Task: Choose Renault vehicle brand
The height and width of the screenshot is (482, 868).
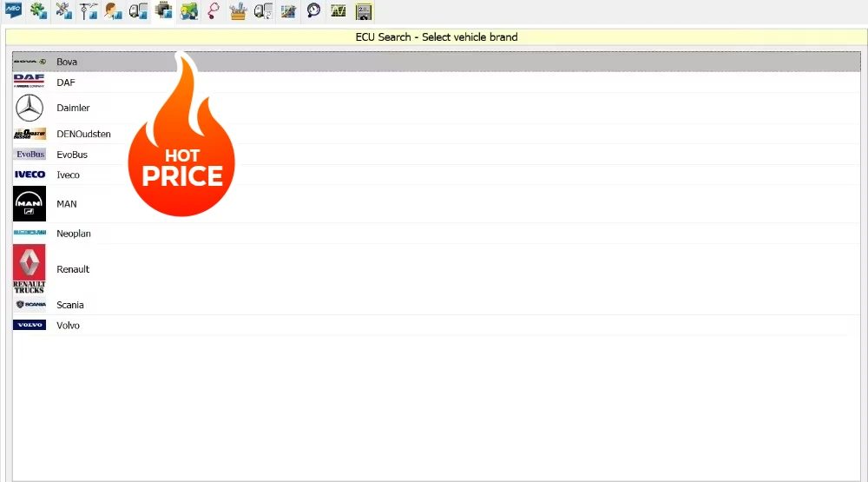Action: pos(437,269)
